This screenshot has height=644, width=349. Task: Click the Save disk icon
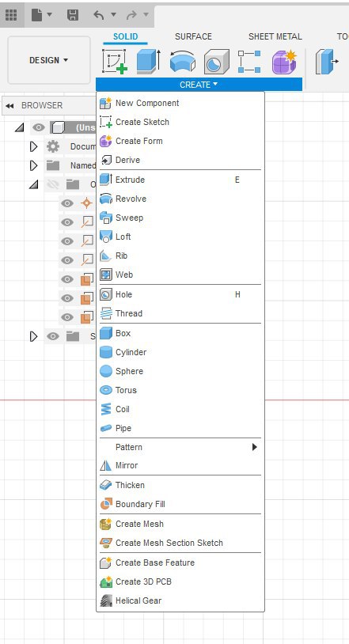[x=73, y=15]
